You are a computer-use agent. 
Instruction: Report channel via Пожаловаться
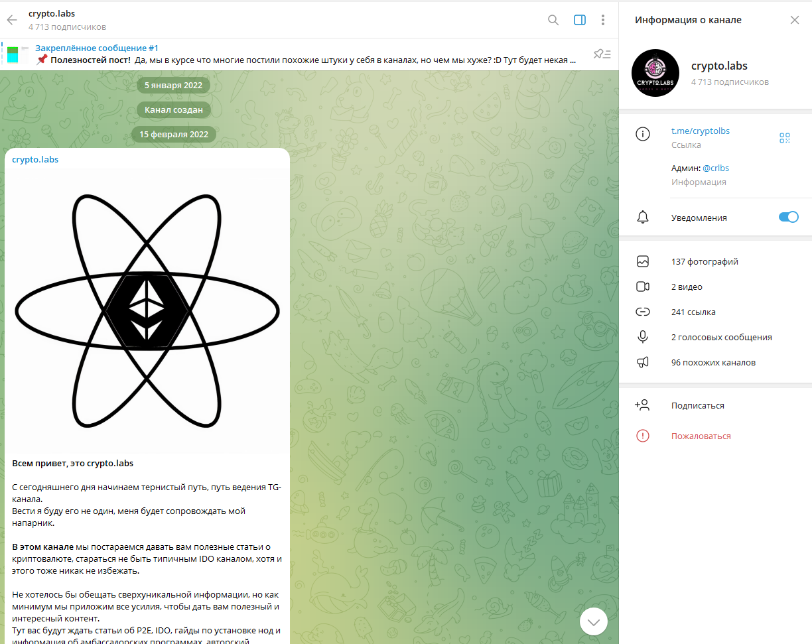[701, 436]
